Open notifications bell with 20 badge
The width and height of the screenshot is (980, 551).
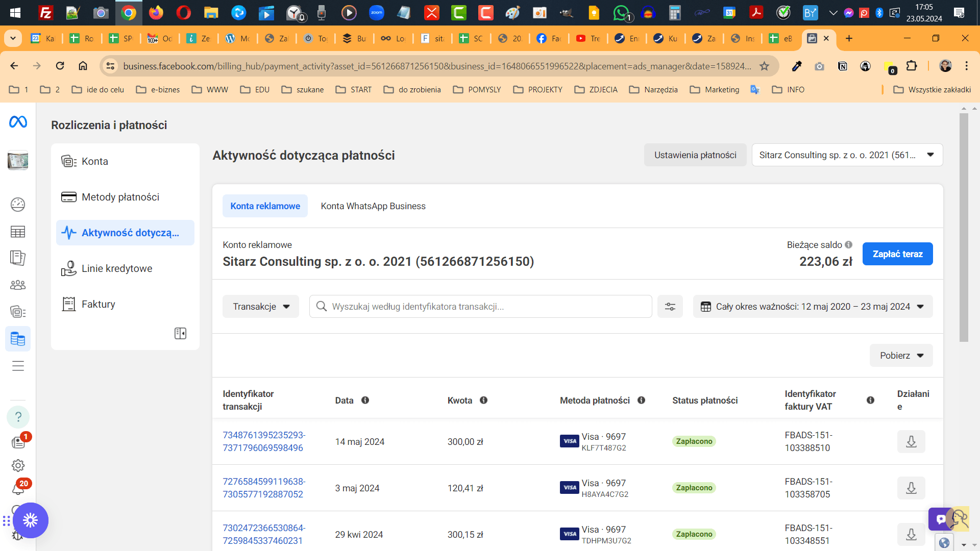pyautogui.click(x=18, y=489)
